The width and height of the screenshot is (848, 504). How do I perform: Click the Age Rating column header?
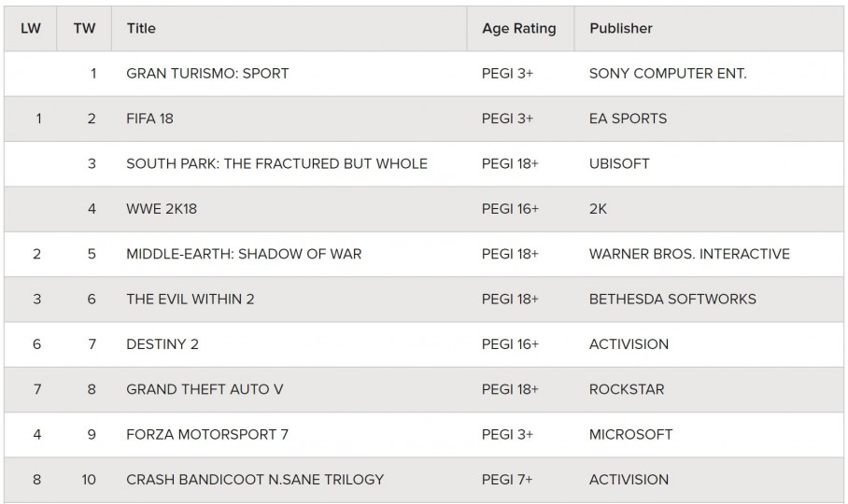pos(518,29)
